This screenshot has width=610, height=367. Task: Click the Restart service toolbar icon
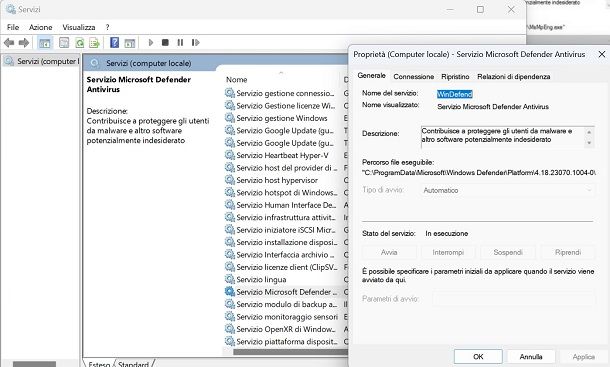[195, 42]
